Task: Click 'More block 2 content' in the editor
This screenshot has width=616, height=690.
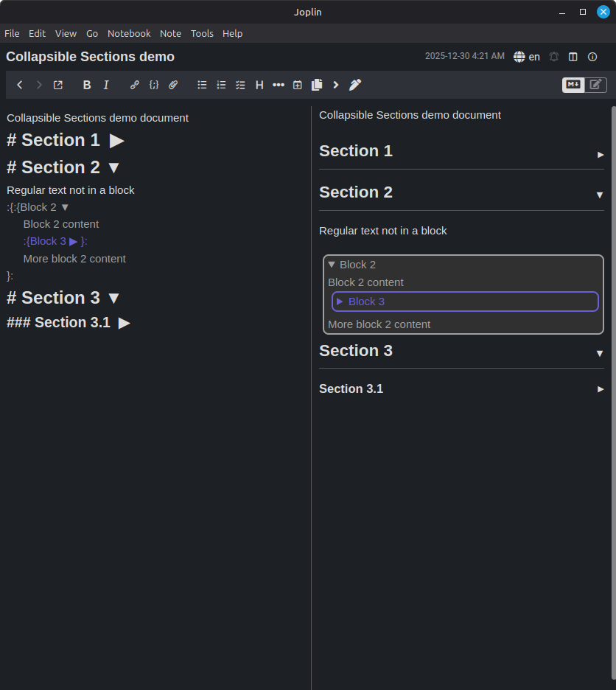Action: (x=74, y=259)
